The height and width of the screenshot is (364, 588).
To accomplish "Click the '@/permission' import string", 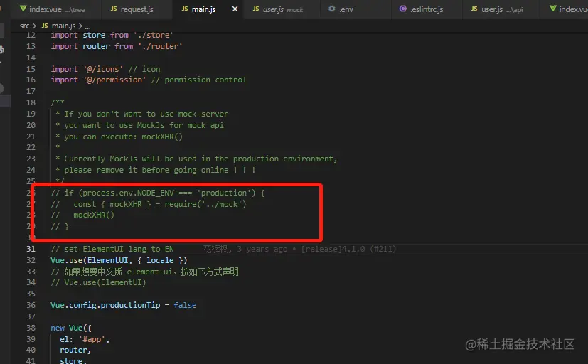I will 114,80.
